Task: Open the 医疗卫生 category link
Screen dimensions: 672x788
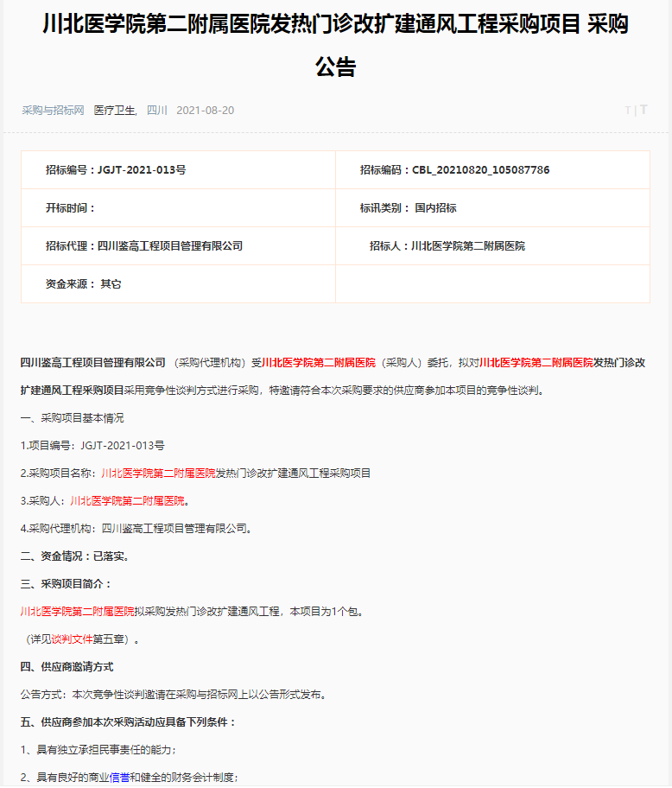Action: [115, 111]
